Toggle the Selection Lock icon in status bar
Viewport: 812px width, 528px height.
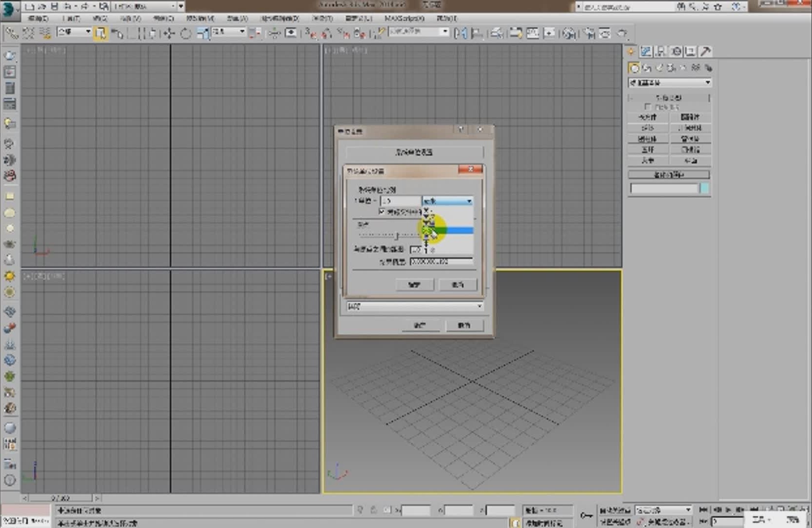[x=374, y=510]
